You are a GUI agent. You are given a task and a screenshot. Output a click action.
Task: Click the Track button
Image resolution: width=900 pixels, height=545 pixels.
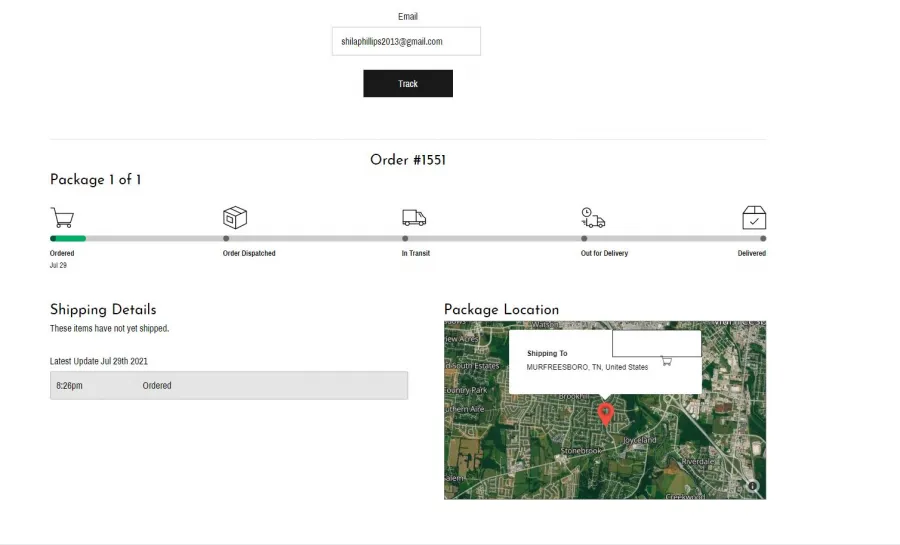coord(408,83)
